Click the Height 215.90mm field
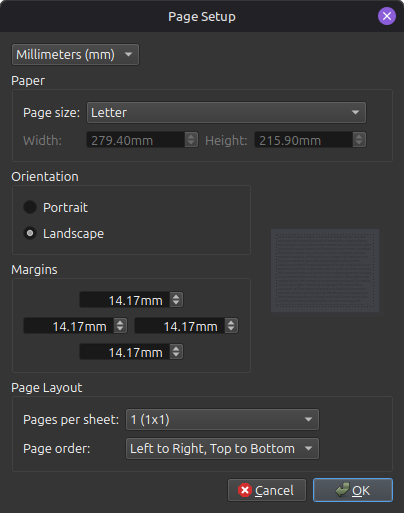The width and height of the screenshot is (404, 513). point(304,140)
